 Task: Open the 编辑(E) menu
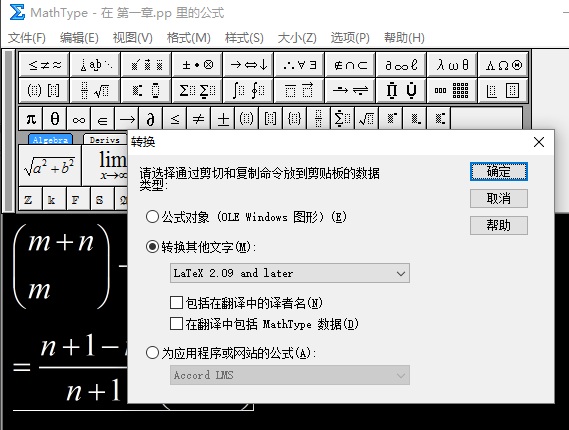click(79, 37)
